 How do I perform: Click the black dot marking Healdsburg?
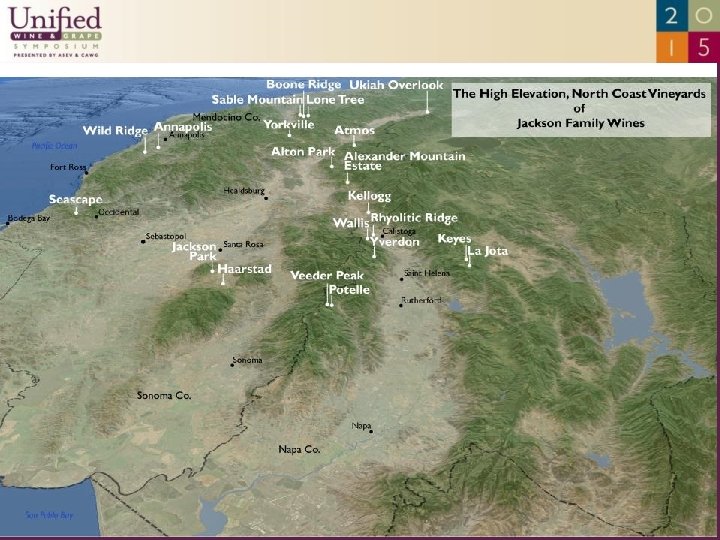[x=266, y=198]
